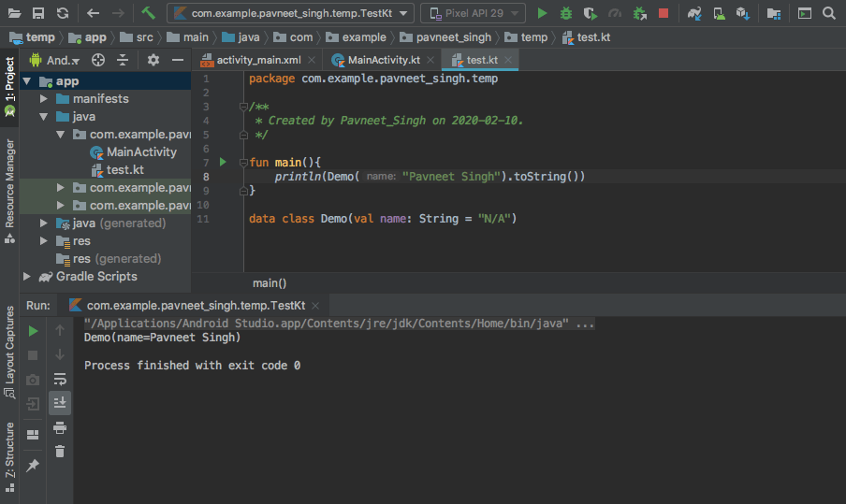Screen dimensions: 846x504
Task: Toggle scroll to end in console
Action: tap(60, 403)
